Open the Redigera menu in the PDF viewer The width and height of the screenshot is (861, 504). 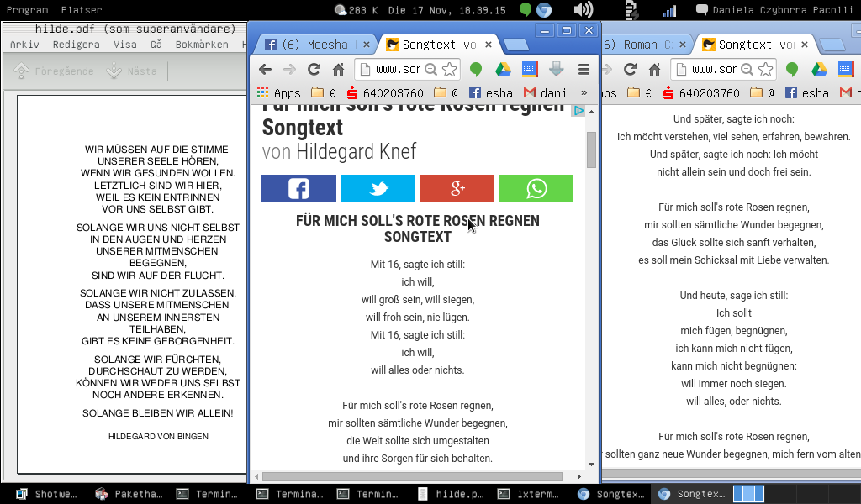77,45
